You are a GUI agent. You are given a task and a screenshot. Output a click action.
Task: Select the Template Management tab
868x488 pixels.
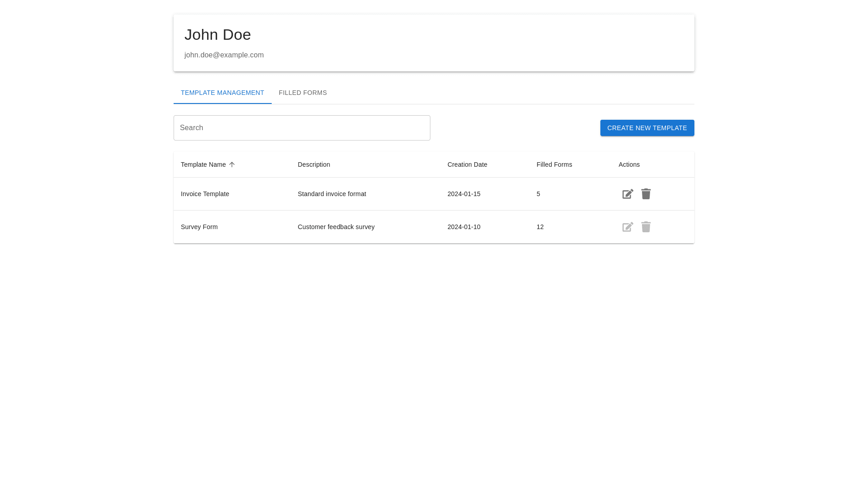coord(222,93)
